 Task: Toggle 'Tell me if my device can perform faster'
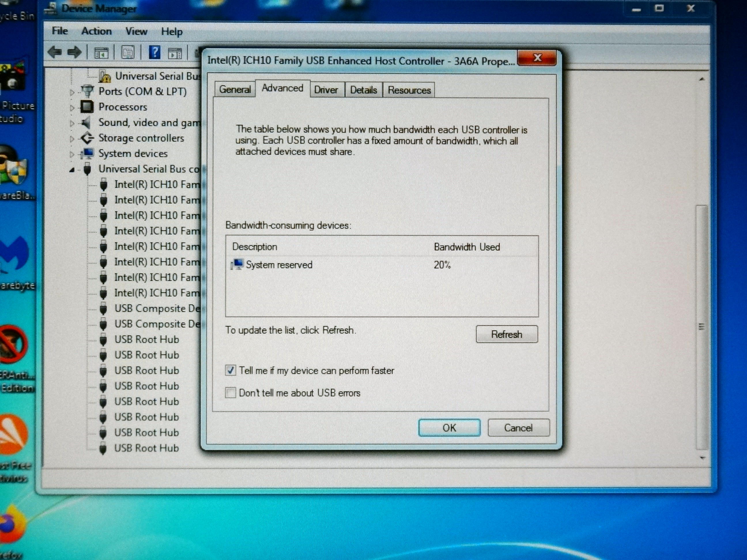pyautogui.click(x=231, y=370)
